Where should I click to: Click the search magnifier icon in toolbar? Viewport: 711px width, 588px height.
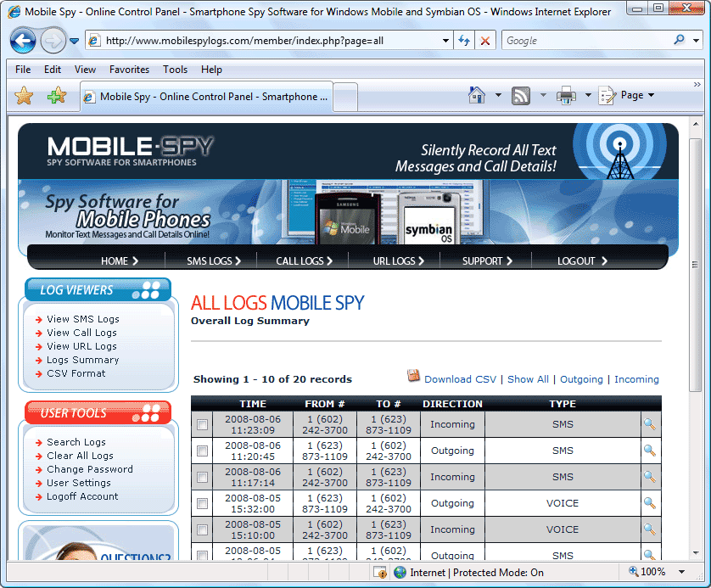coord(679,41)
